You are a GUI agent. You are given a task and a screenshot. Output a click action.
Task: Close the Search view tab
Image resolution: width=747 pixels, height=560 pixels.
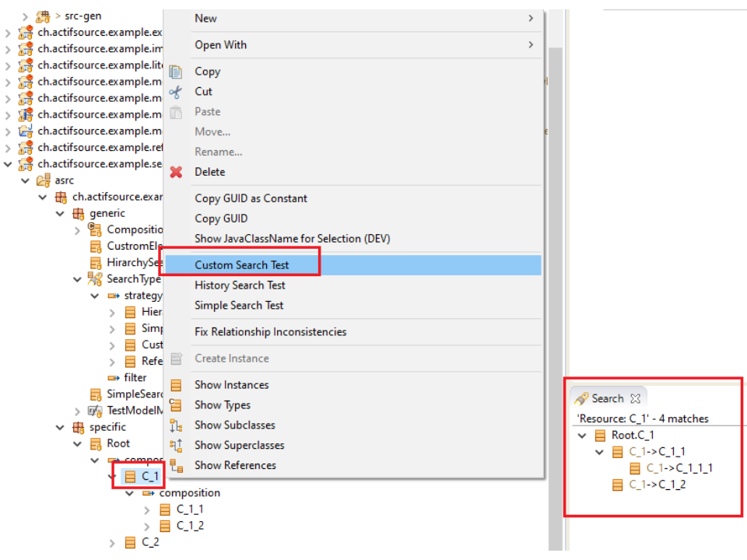pyautogui.click(x=635, y=398)
